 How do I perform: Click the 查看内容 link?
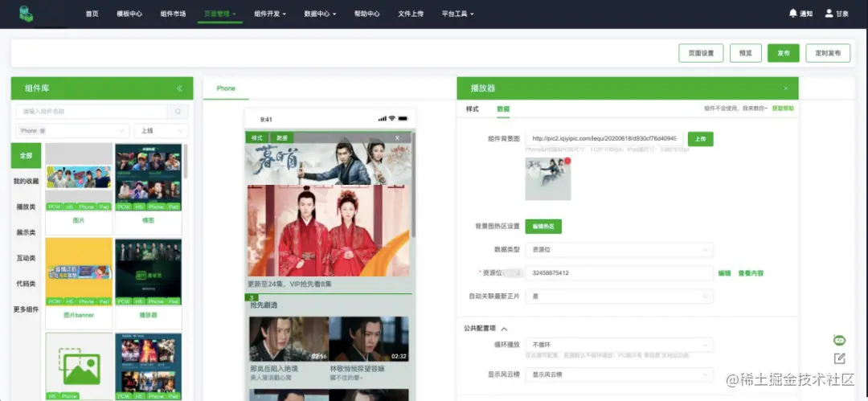pyautogui.click(x=751, y=273)
